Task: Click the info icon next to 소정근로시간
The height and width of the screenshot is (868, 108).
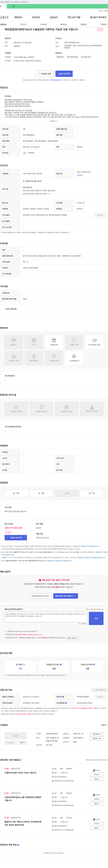Action: click(x=35, y=181)
